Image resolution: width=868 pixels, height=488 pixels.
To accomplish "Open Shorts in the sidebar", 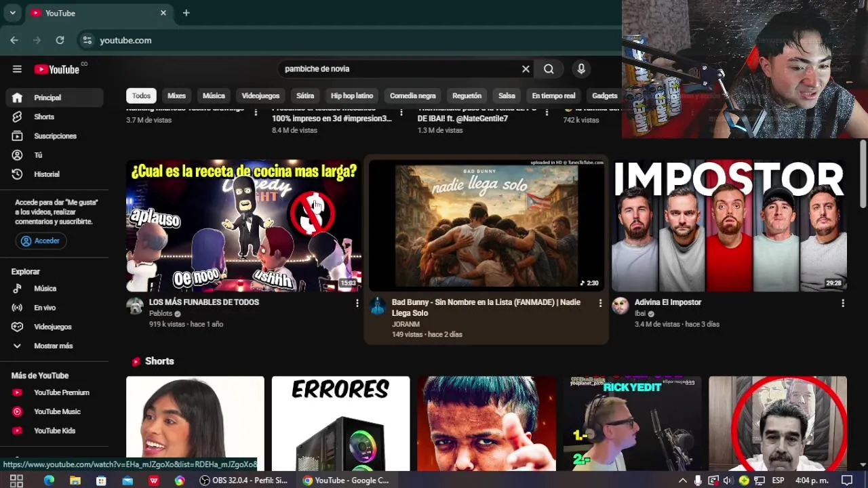I will point(54,117).
